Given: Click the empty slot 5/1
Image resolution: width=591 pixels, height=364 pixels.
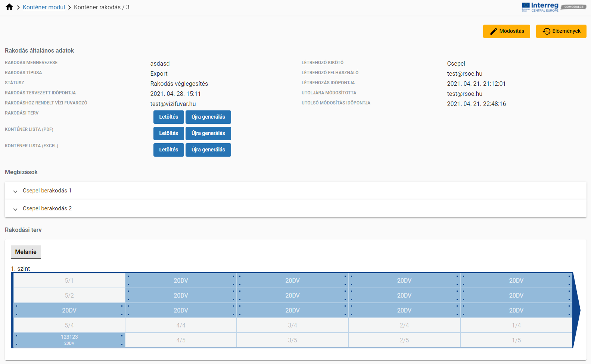Looking at the screenshot, I should tap(69, 280).
